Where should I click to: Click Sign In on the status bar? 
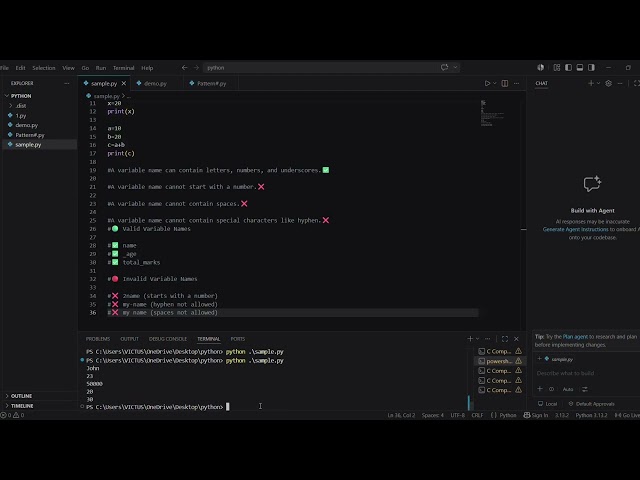coord(536,415)
